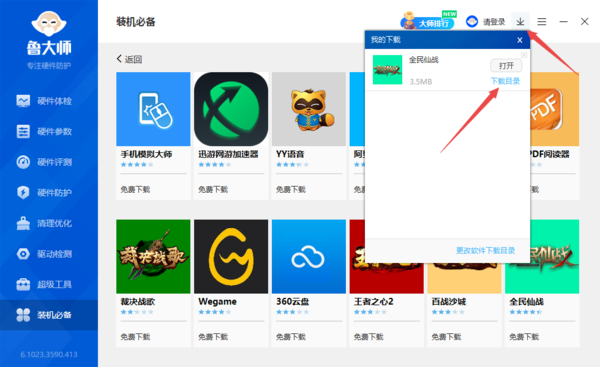Click 免费下载 under Wegame

tap(213, 337)
